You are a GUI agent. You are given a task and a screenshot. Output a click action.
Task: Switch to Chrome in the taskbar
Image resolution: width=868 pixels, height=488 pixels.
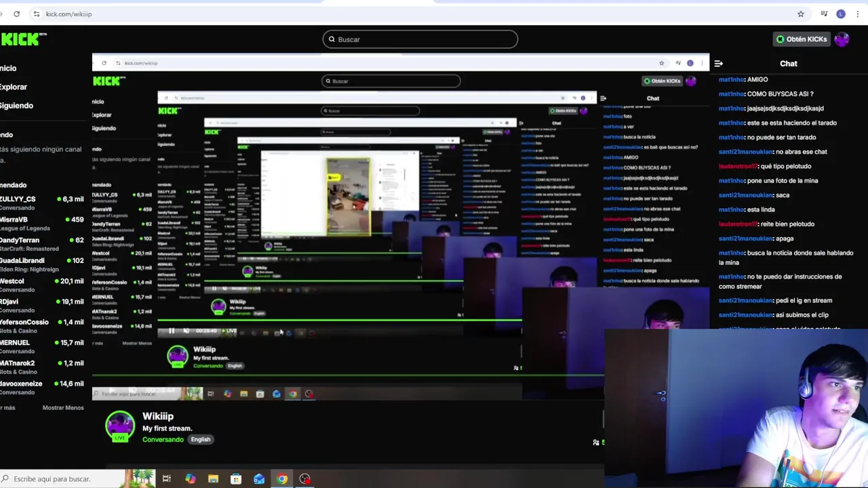pyautogui.click(x=282, y=479)
